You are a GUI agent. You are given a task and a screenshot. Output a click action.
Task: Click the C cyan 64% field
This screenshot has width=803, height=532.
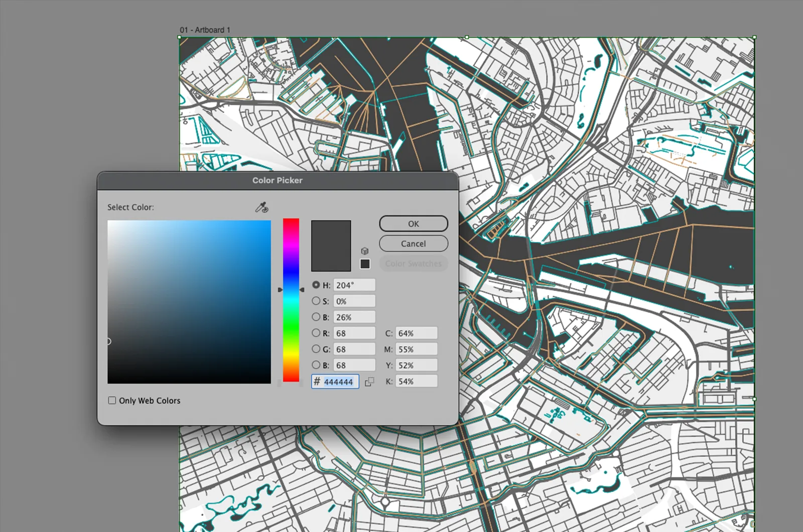click(x=417, y=333)
